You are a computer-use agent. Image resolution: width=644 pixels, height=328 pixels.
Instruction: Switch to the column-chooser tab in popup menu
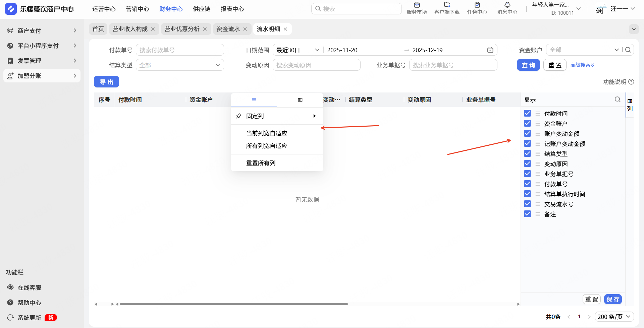[300, 100]
